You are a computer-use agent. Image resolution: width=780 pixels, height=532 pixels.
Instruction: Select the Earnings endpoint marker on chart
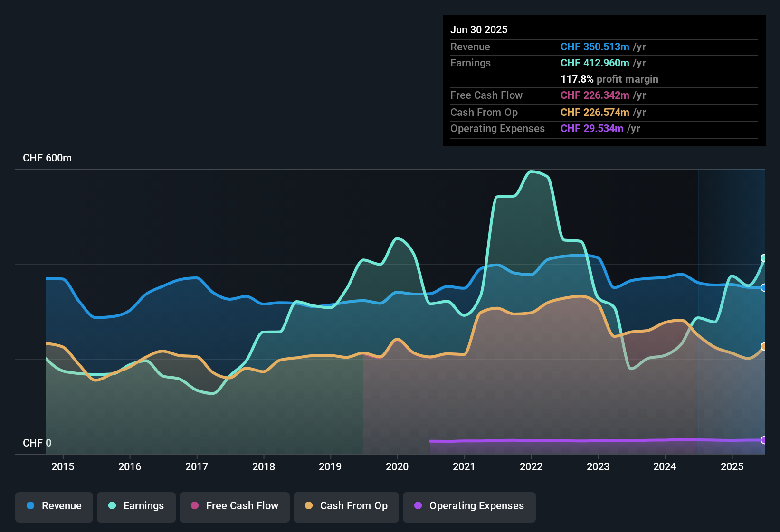pos(764,258)
